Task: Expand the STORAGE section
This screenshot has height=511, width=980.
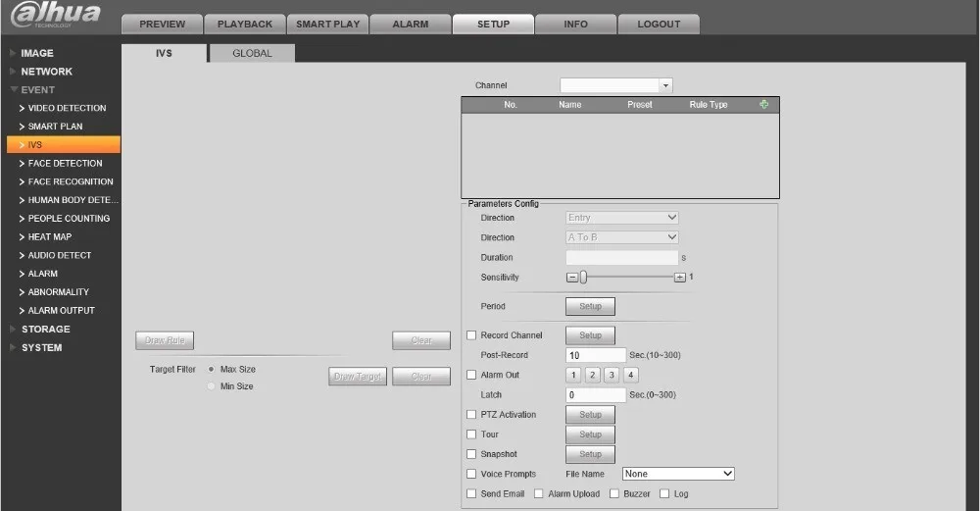Action: point(46,329)
